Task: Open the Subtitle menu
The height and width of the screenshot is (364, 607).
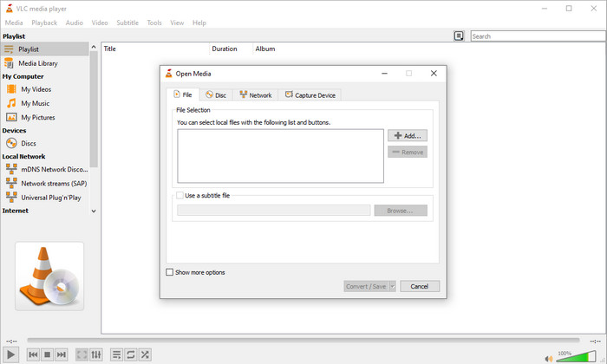Action: 127,23
